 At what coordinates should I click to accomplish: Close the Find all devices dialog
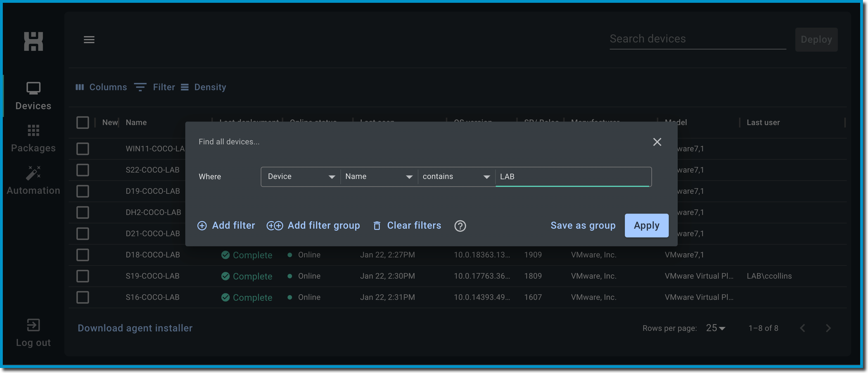pos(657,142)
